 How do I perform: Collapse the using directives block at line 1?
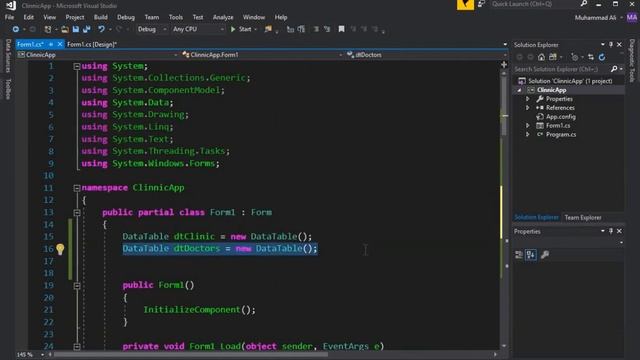click(x=77, y=66)
